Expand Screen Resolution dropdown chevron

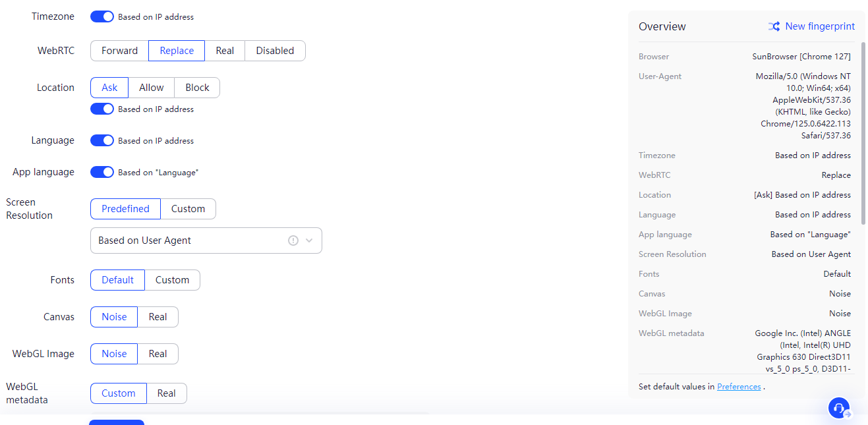[309, 241]
